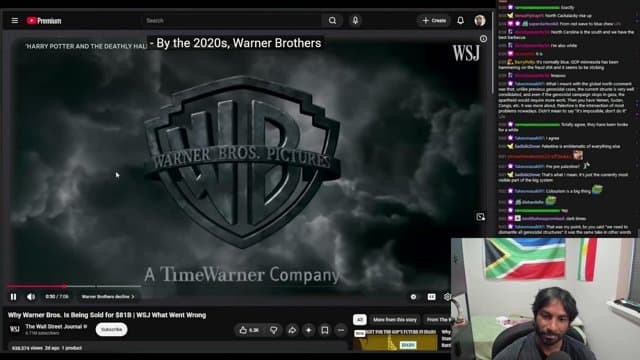Screen dimensions: 640x360
Task: Select the All filter chip
Action: click(x=360, y=320)
